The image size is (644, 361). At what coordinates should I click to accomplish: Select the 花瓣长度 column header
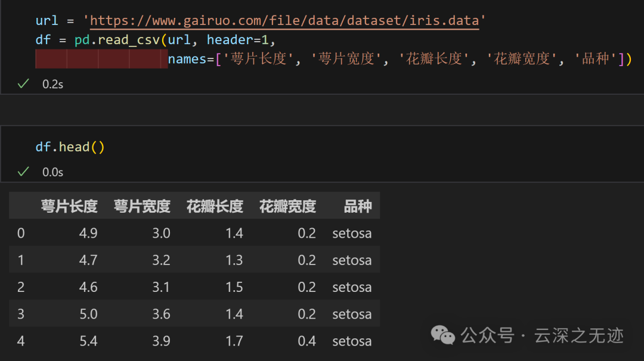click(215, 207)
